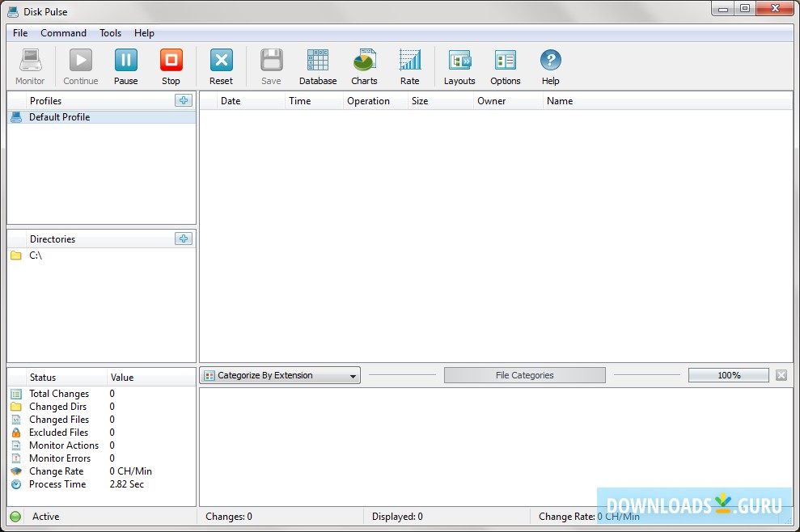
Task: Click the Process Time clock icon
Action: (x=16, y=484)
